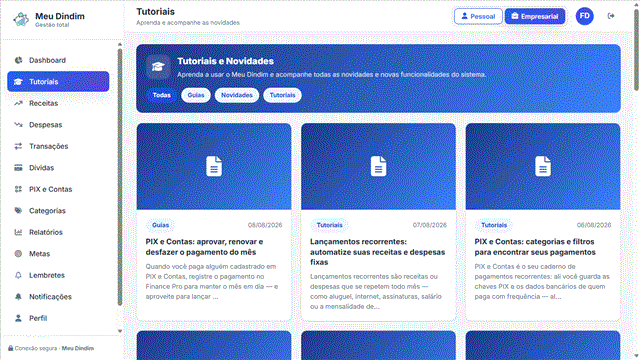Click the sidebar vertical scrollbar thumb
The image size is (640, 360).
[120, 177]
